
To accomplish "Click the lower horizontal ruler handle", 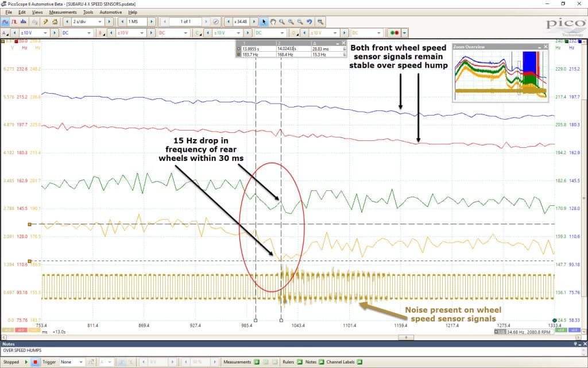I will pyautogui.click(x=30, y=261).
